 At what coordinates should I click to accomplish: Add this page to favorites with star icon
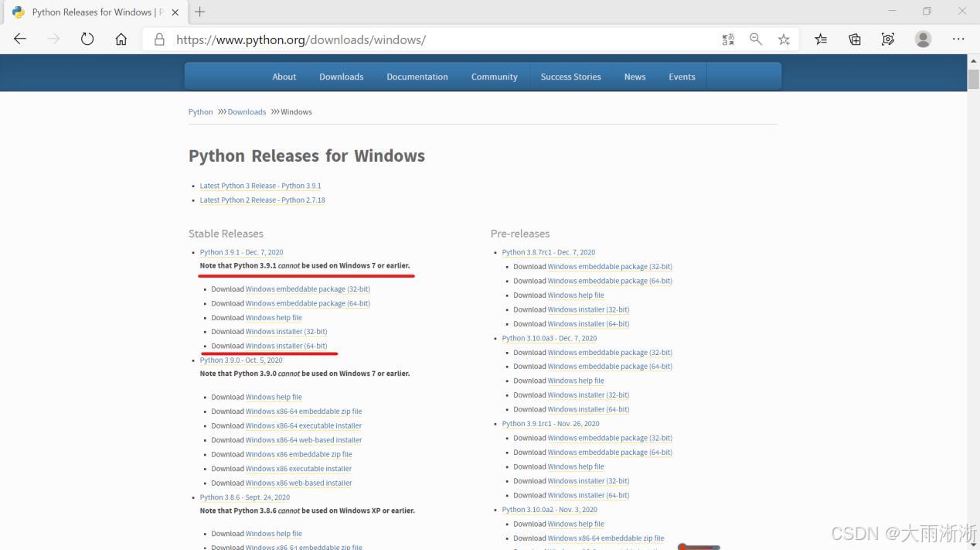coord(784,39)
